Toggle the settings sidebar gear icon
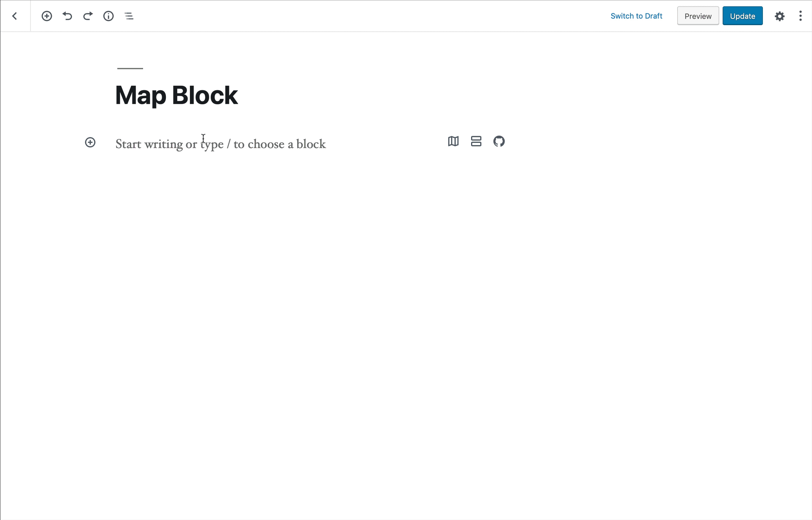The height and width of the screenshot is (520, 812). tap(780, 16)
